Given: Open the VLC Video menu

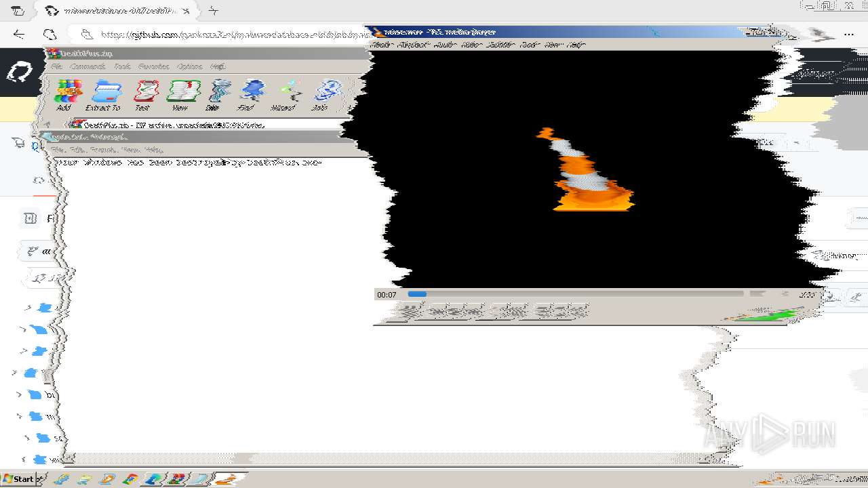Looking at the screenshot, I should pos(471,45).
